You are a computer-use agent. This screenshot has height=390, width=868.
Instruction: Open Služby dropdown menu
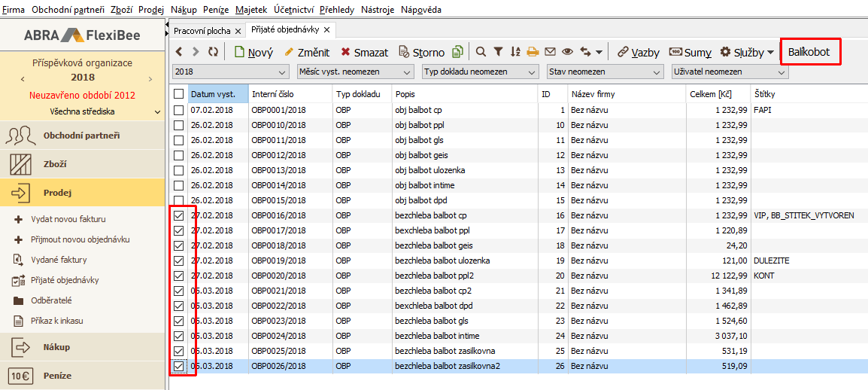(x=747, y=53)
